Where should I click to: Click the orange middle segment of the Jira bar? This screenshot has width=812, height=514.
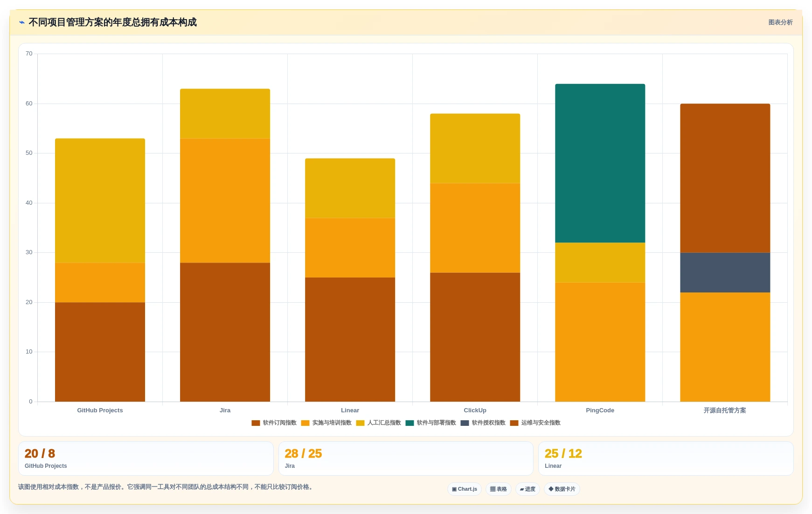tap(225, 201)
